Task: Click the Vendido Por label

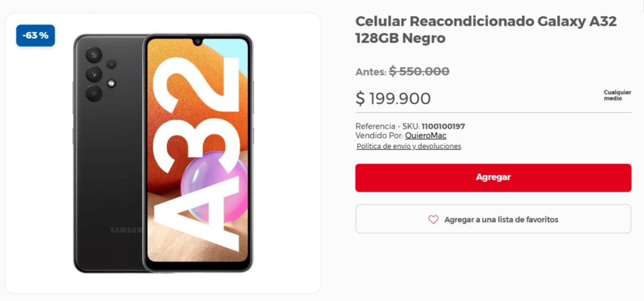Action: coord(379,136)
